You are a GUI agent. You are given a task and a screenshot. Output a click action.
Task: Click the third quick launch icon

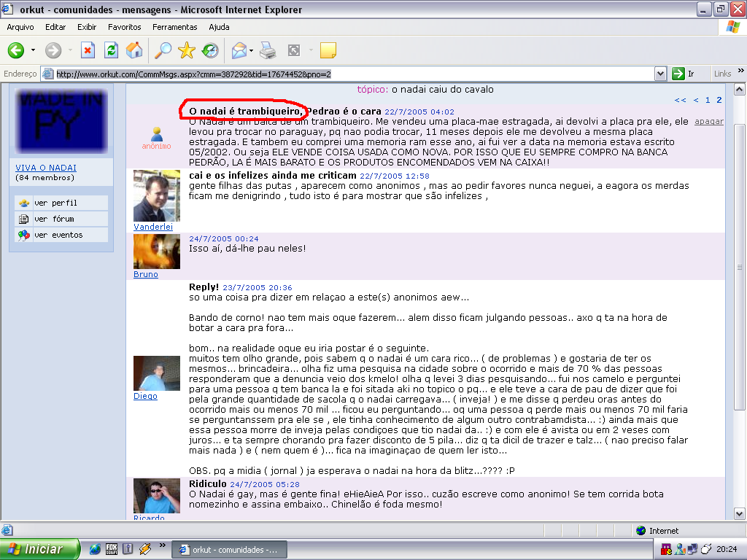click(128, 549)
